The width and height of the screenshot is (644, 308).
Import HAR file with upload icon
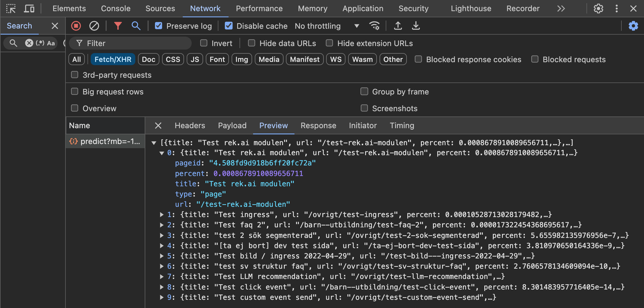(398, 26)
